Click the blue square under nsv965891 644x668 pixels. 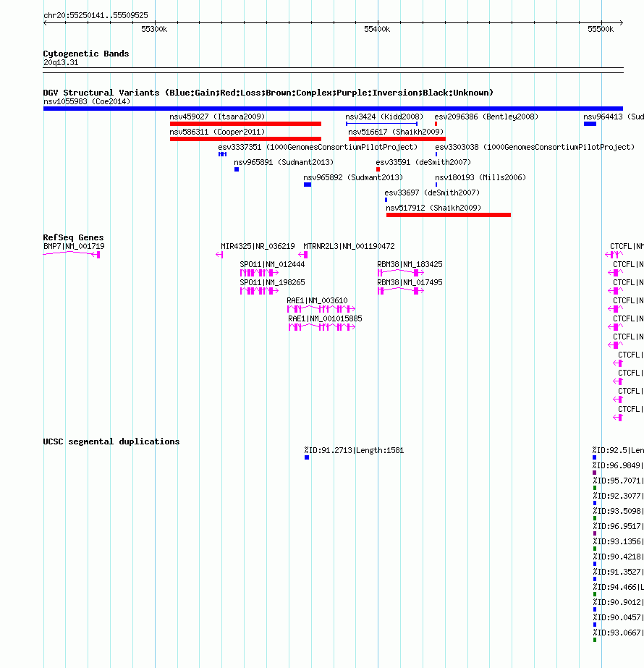[237, 169]
